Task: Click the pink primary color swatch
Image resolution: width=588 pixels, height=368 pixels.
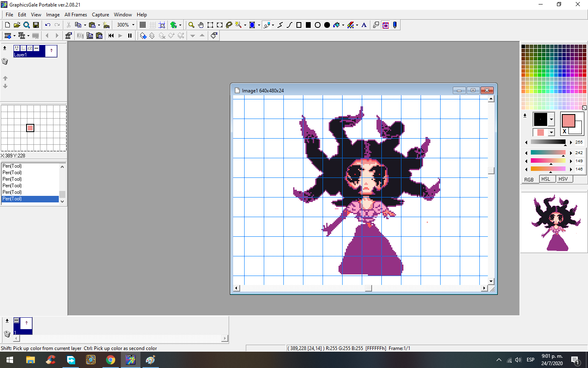Action: (x=568, y=121)
